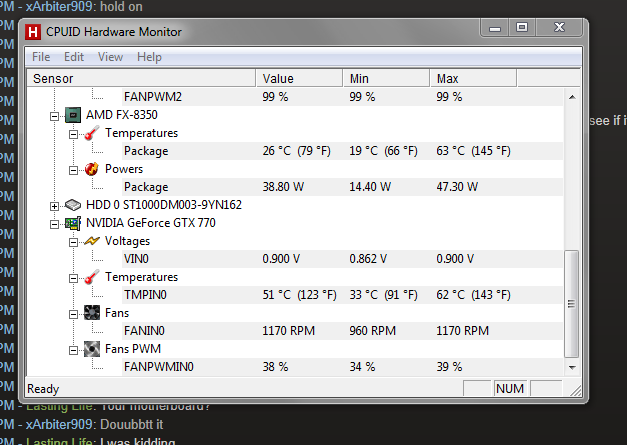
Task: Select the Powers label
Action: pyautogui.click(x=124, y=169)
